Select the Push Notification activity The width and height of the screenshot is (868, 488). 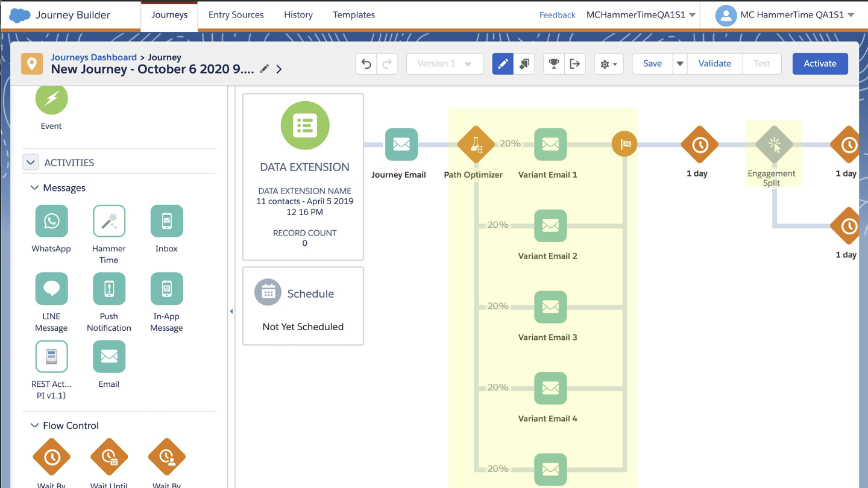click(109, 289)
